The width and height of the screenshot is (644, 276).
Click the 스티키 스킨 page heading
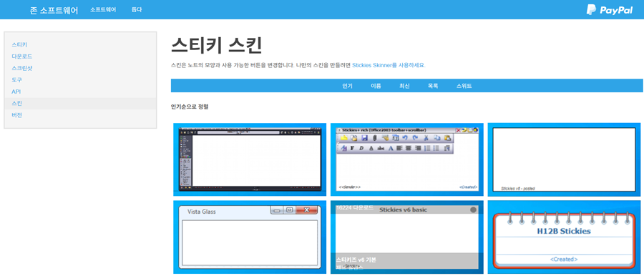(x=216, y=45)
